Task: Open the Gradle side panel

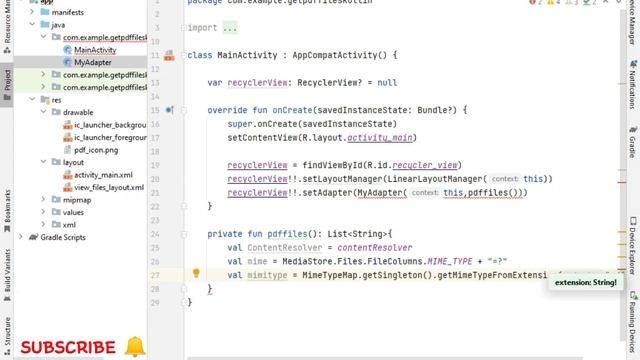Action: pos(633,142)
